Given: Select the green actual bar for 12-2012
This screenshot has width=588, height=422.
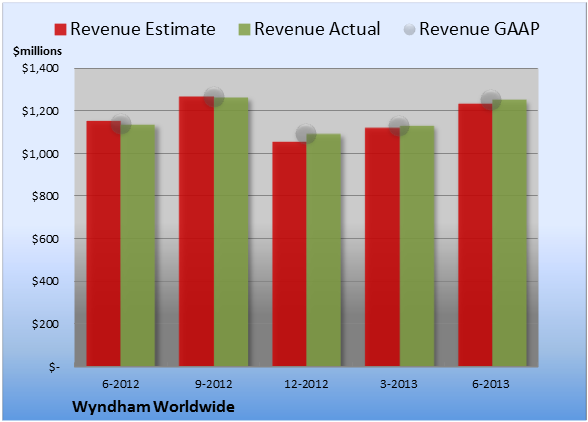Looking at the screenshot, I should coord(324,250).
